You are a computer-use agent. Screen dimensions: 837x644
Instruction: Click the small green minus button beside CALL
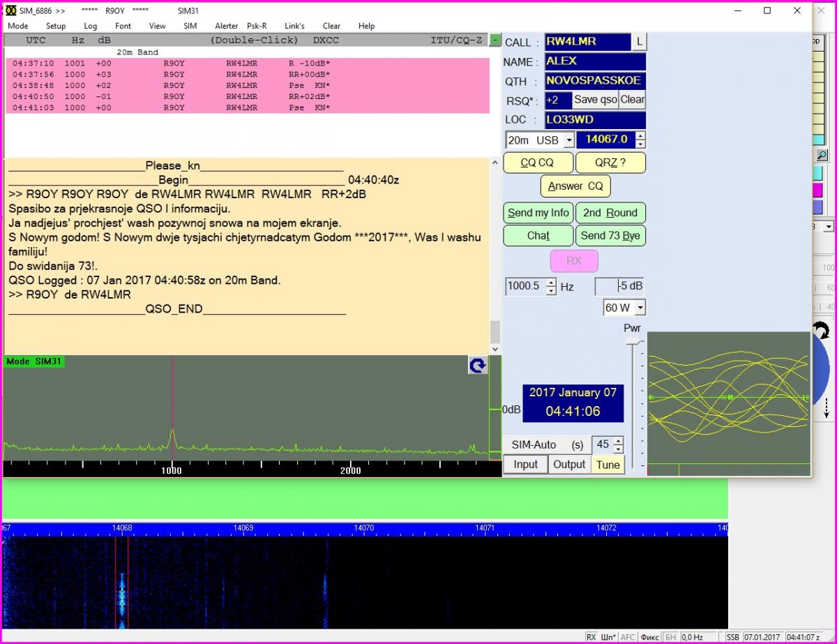[x=495, y=40]
